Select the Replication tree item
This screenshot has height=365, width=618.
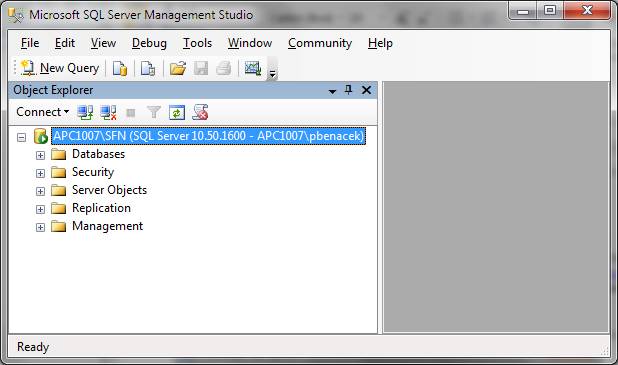pyautogui.click(x=101, y=208)
